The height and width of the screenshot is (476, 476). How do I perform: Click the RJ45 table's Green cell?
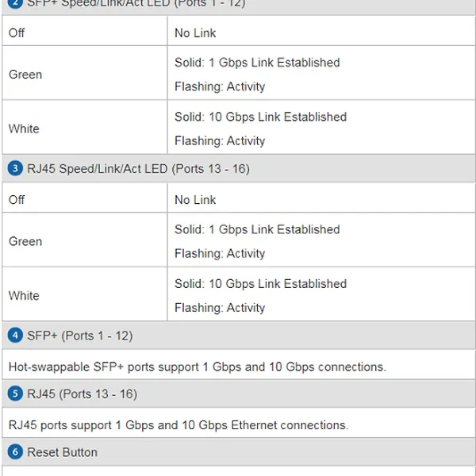click(25, 241)
